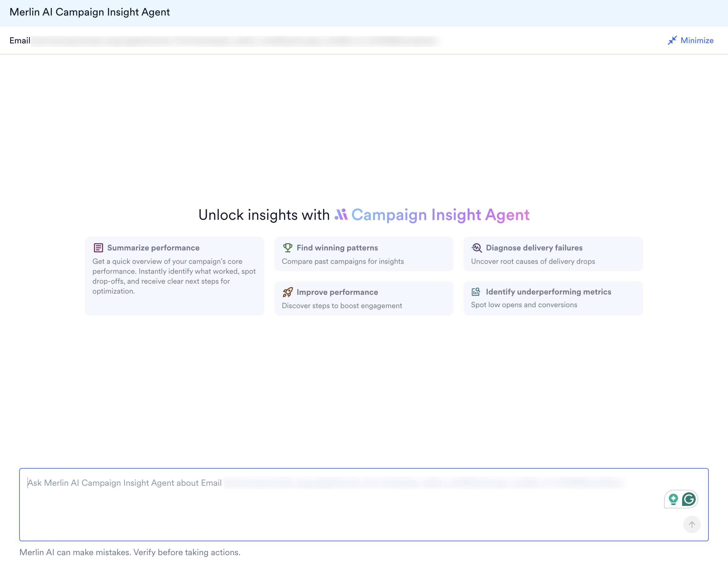
Task: Click the Merlin AI logo in heading
Action: point(341,215)
